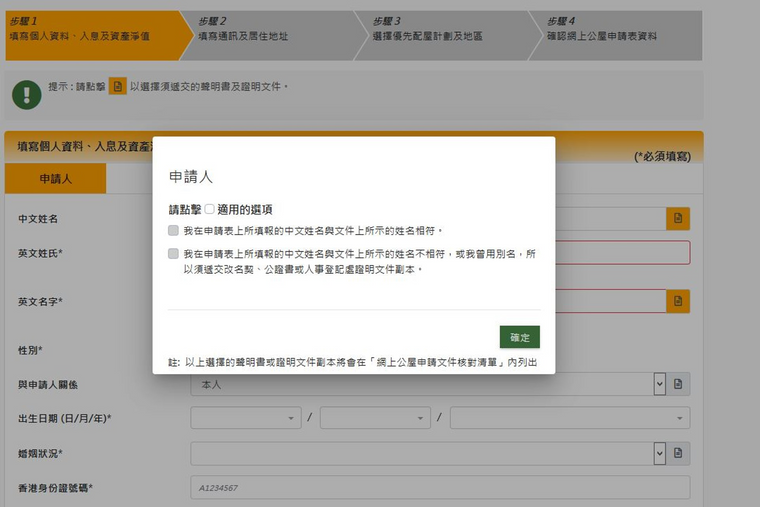Open document icon beside 與申請人關係 dropdown

[x=678, y=384]
